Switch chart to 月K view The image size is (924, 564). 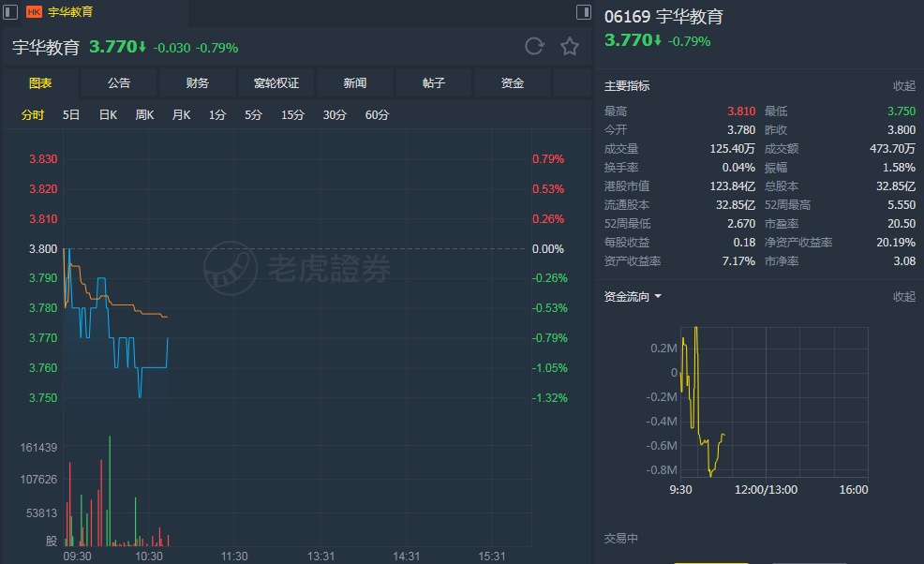[181, 115]
